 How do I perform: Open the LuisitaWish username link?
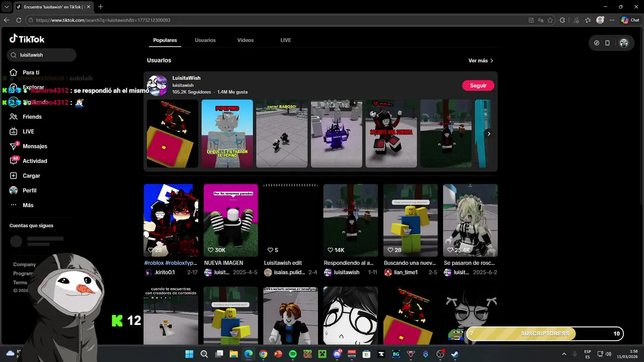click(x=183, y=85)
